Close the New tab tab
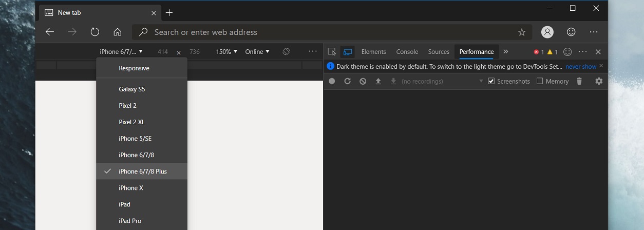 tap(154, 12)
